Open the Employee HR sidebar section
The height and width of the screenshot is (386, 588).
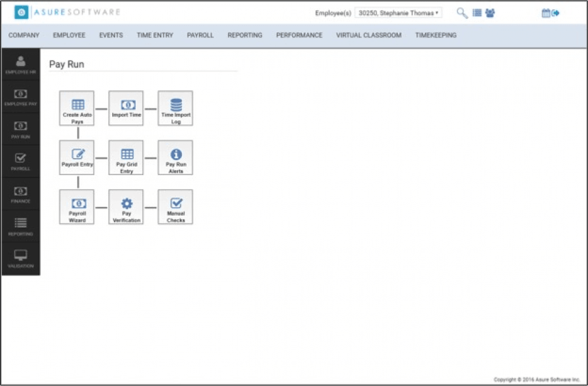[x=21, y=64]
